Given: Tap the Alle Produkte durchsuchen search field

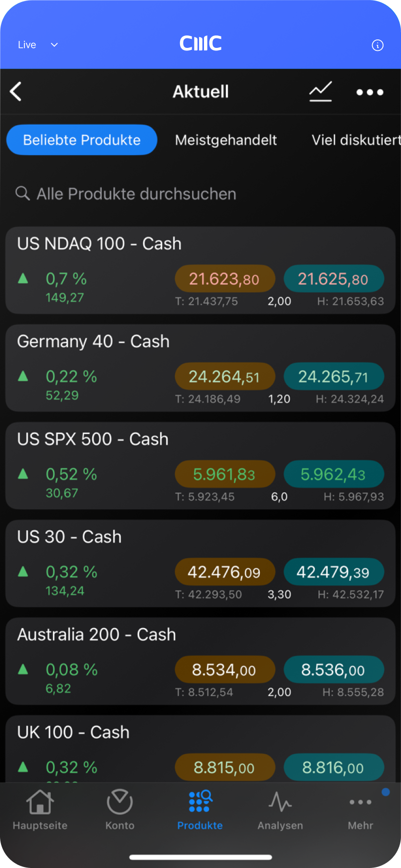Looking at the screenshot, I should [136, 194].
